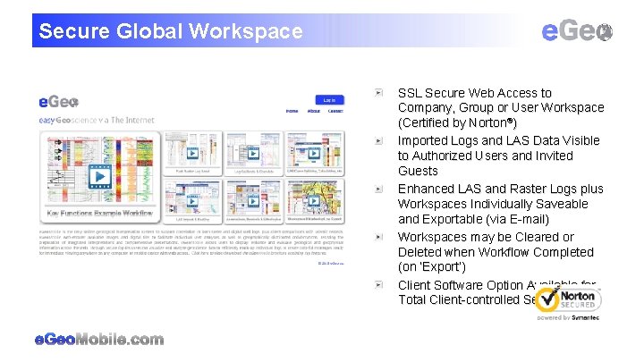The image size is (644, 362).
Task: Play the Raster Log video in top row
Action: coord(192,154)
